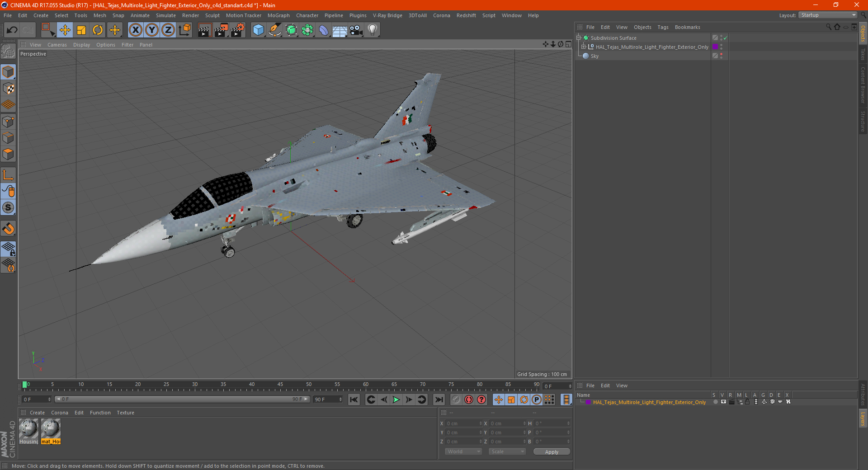
Task: Toggle layer view eye icon
Action: (x=723, y=402)
